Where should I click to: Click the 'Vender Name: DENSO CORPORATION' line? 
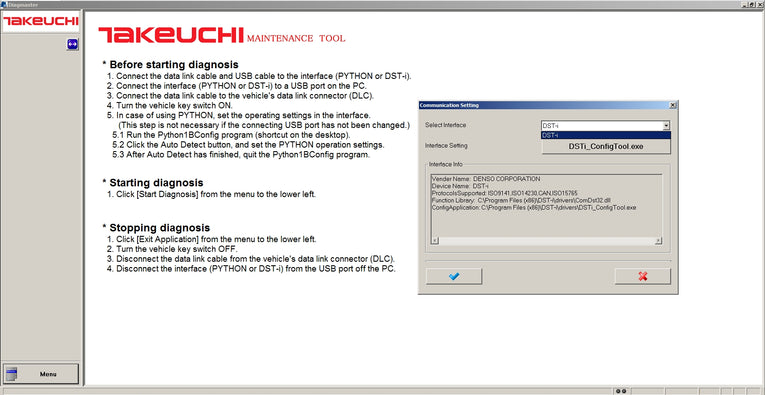point(486,179)
